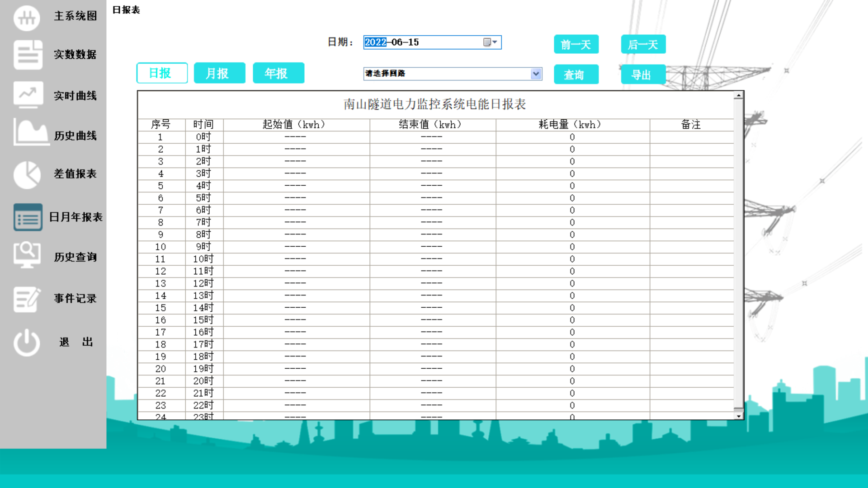The width and height of the screenshot is (868, 488).
Task: Open the 差值报表 difference report
Action: (28, 174)
